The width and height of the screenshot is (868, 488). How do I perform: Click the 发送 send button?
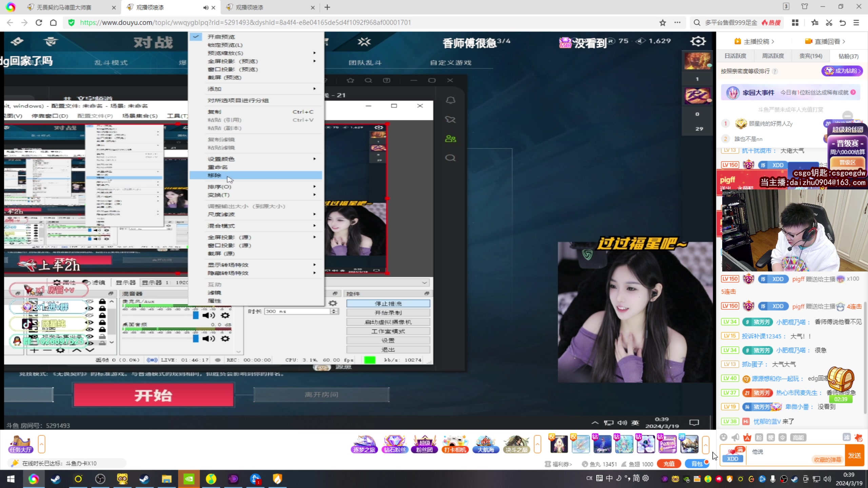pos(854,455)
